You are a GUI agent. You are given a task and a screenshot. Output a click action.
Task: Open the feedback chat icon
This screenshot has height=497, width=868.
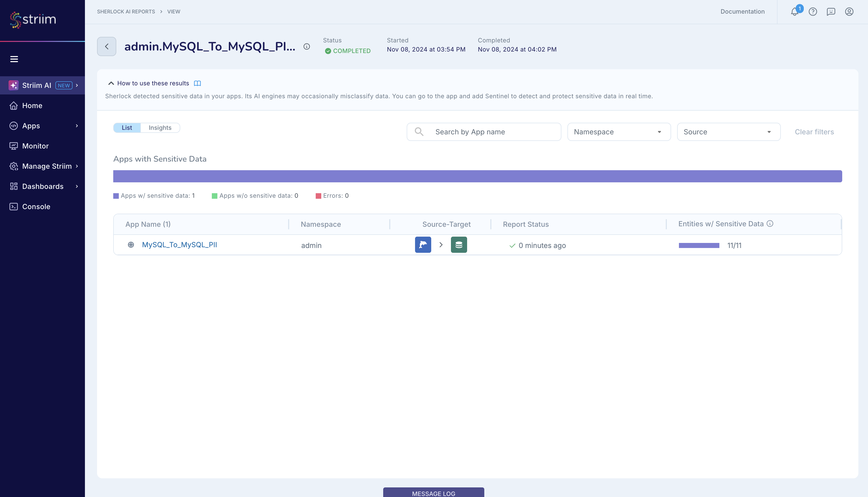831,11
